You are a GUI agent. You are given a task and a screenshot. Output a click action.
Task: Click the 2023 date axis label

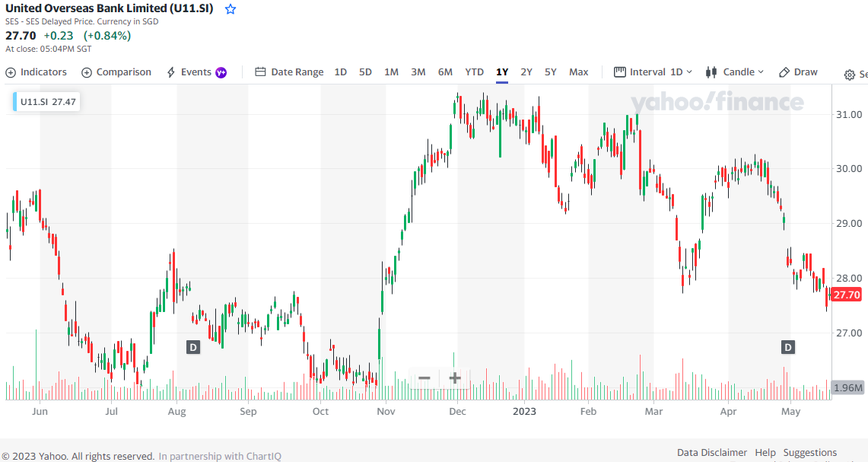click(524, 411)
